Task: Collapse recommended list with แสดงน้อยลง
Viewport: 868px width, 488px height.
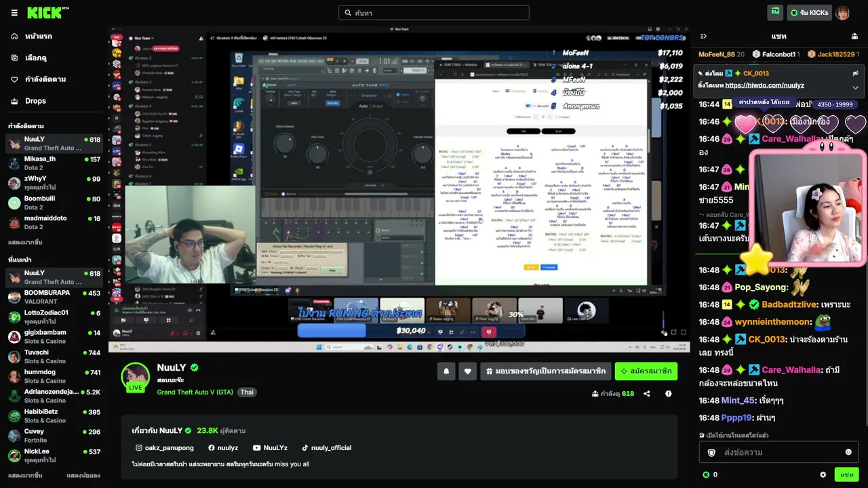Action: [x=83, y=476]
